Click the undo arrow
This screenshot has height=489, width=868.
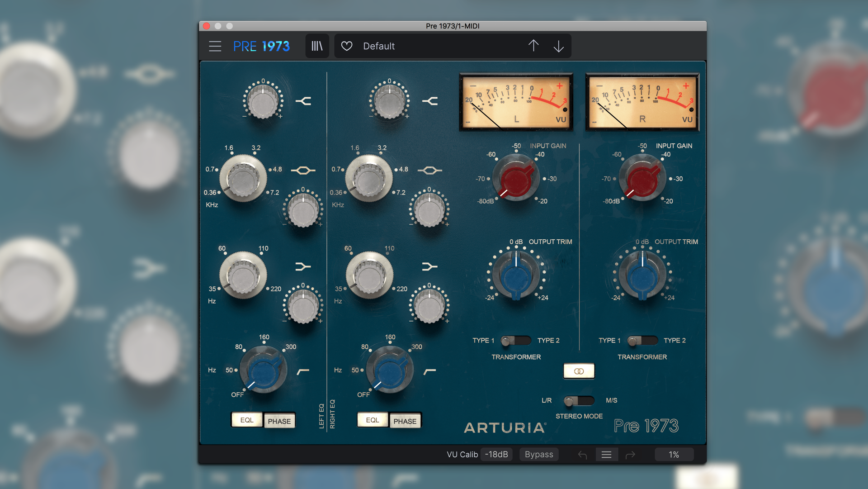click(x=582, y=455)
